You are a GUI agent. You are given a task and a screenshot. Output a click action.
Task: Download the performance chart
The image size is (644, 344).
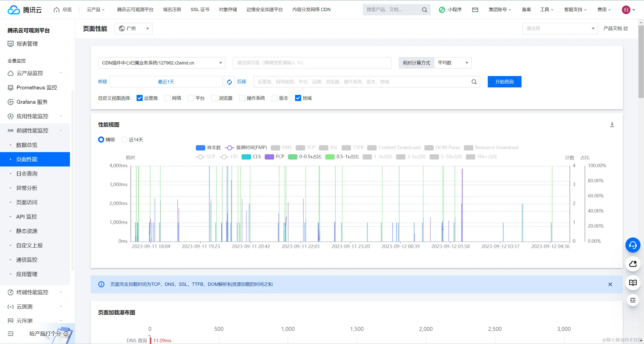612,125
